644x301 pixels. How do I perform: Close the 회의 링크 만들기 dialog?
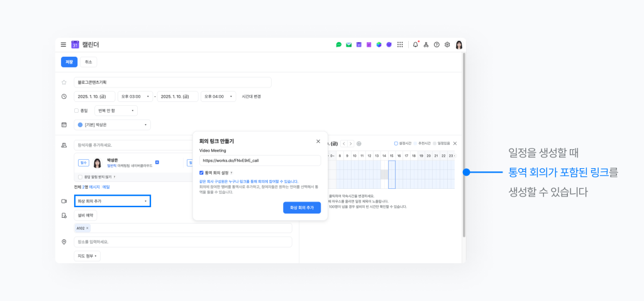pos(318,141)
